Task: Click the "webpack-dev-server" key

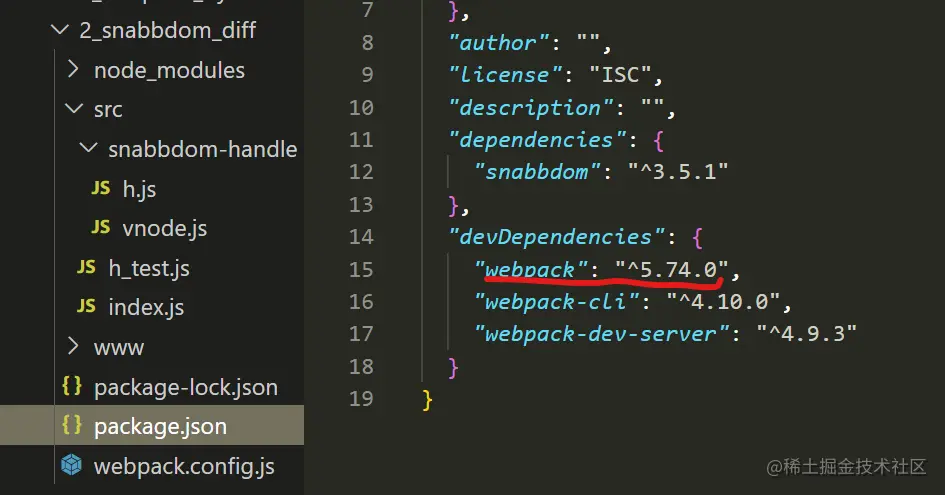Action: pyautogui.click(x=601, y=334)
